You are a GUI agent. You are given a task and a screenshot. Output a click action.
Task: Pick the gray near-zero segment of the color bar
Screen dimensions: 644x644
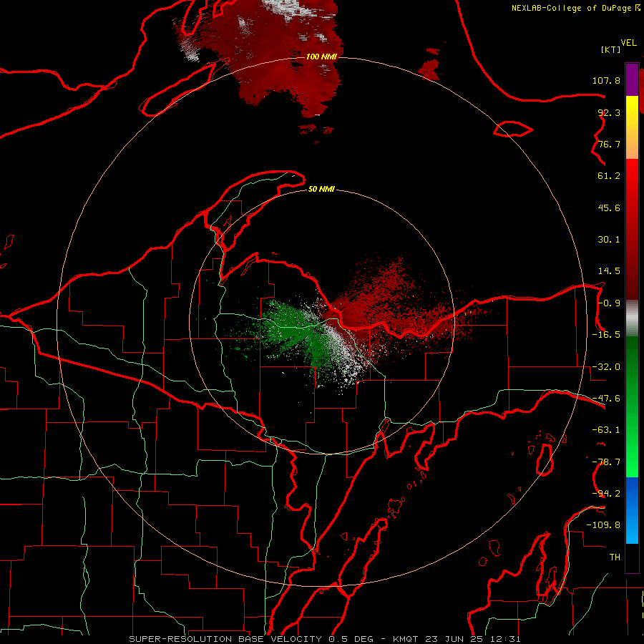pos(632,318)
